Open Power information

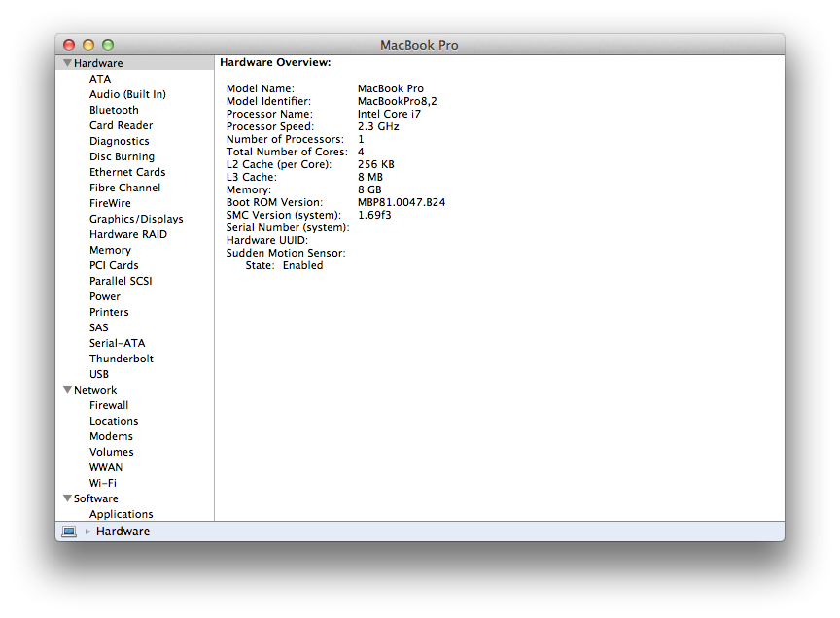click(x=104, y=296)
